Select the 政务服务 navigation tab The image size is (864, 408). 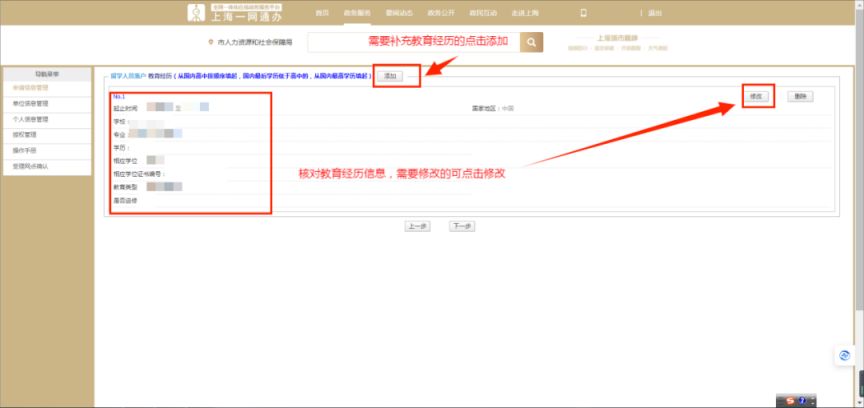tap(357, 13)
